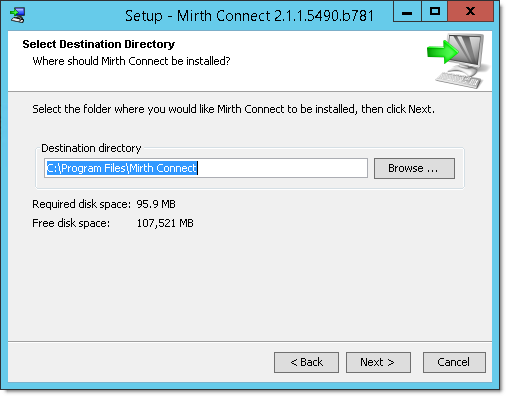Screen dimensions: 506x396
Task: Maximize the setup window
Action: (435, 12)
